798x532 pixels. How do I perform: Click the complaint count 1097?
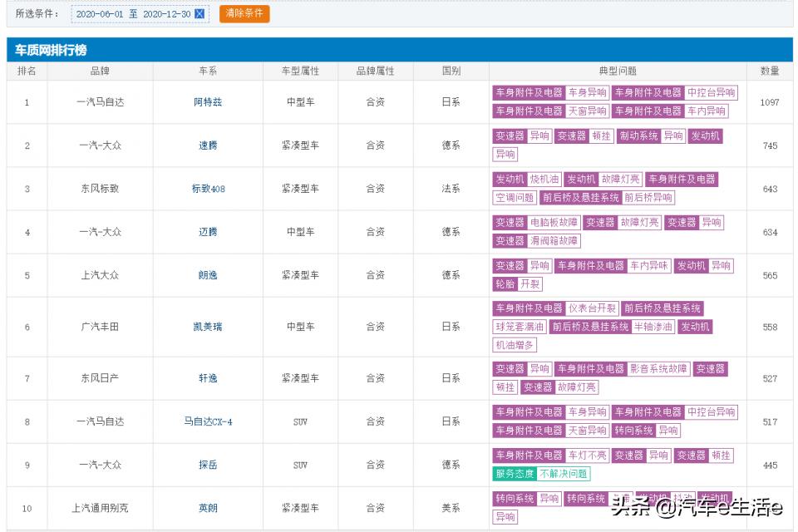770,102
